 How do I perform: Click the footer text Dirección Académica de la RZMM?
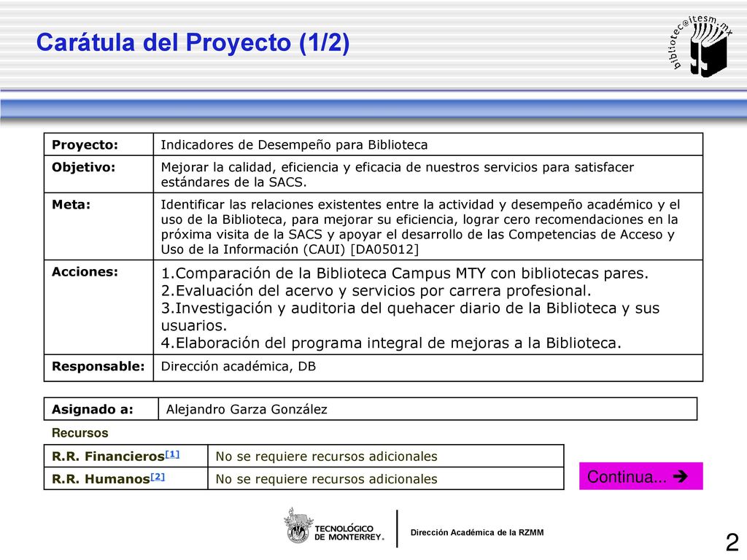[477, 532]
